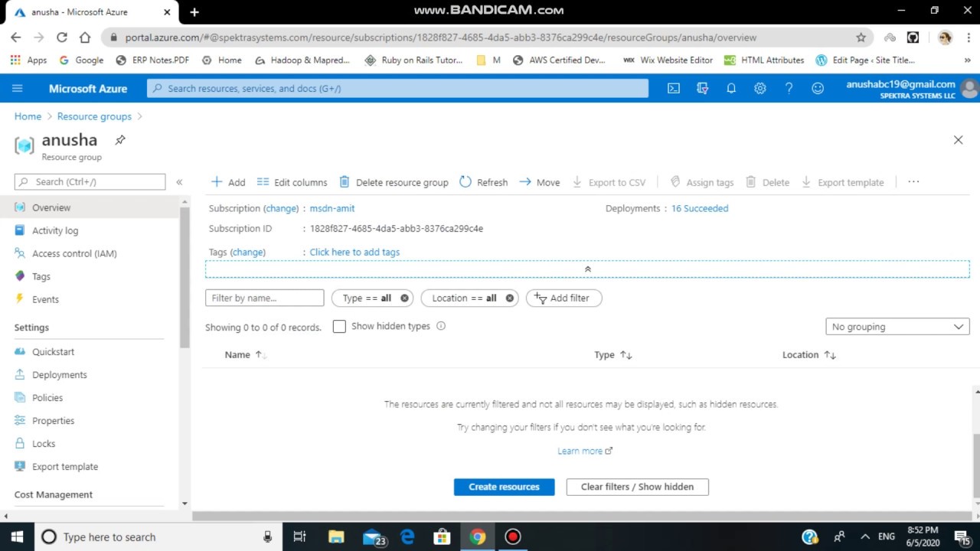Click Clear filters / Show hidden
Screen dimensions: 980x551
pos(637,487)
